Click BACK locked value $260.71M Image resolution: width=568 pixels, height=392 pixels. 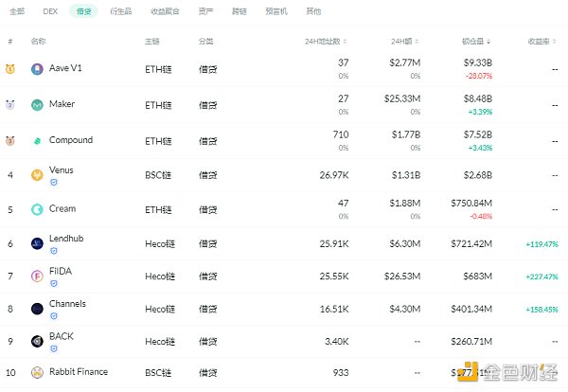click(471, 341)
